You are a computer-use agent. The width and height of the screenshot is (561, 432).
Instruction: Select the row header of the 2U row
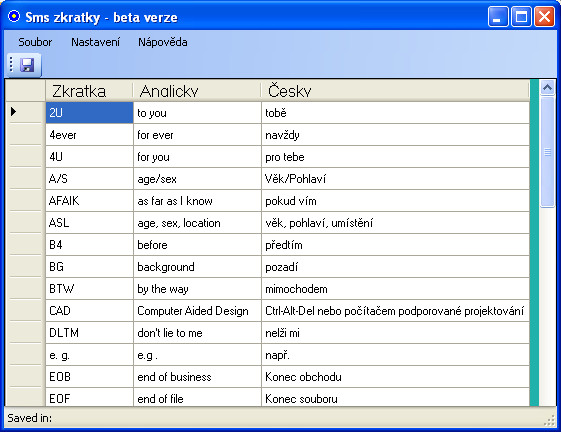(x=25, y=112)
